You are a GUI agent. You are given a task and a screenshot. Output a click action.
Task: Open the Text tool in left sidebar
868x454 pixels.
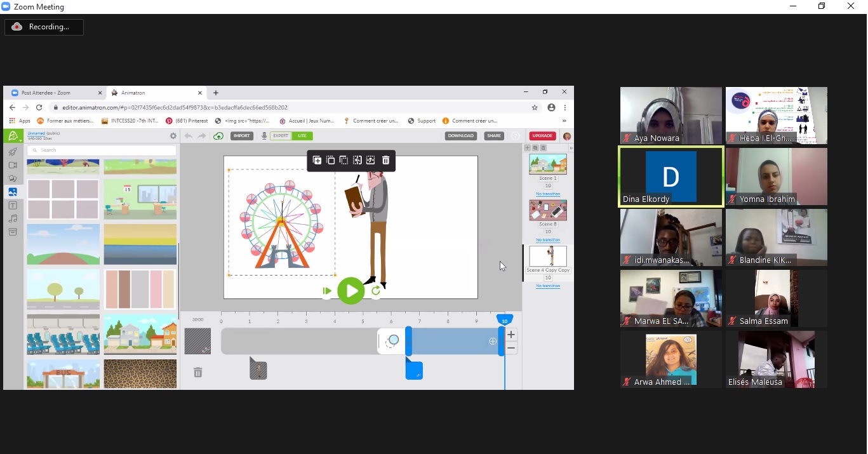tap(13, 205)
